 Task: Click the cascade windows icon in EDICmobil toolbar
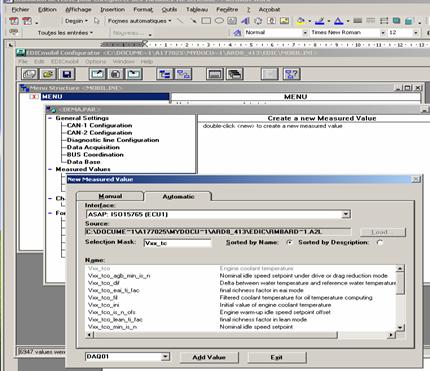[x=235, y=74]
